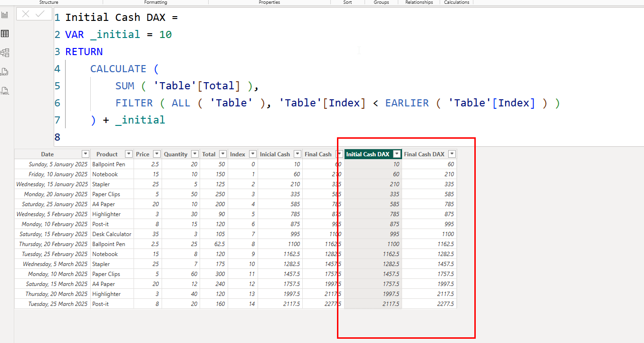Open Product column filter dropdown
Screen dimensions: 644x343
pos(128,154)
